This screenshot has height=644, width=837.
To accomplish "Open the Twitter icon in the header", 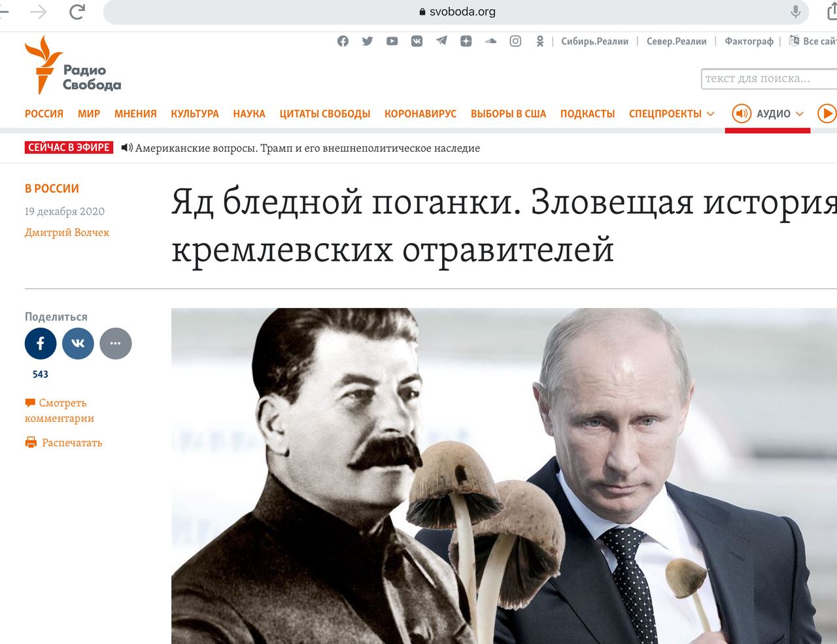I will (x=367, y=41).
